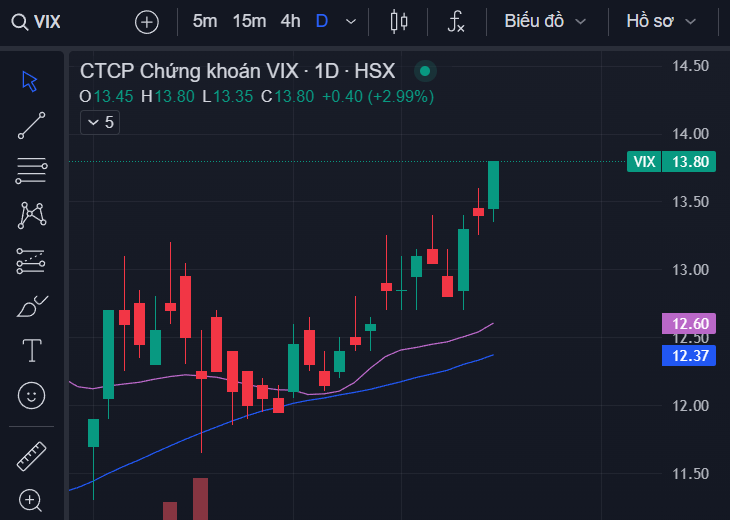Open the fx indicators menu

click(x=456, y=21)
